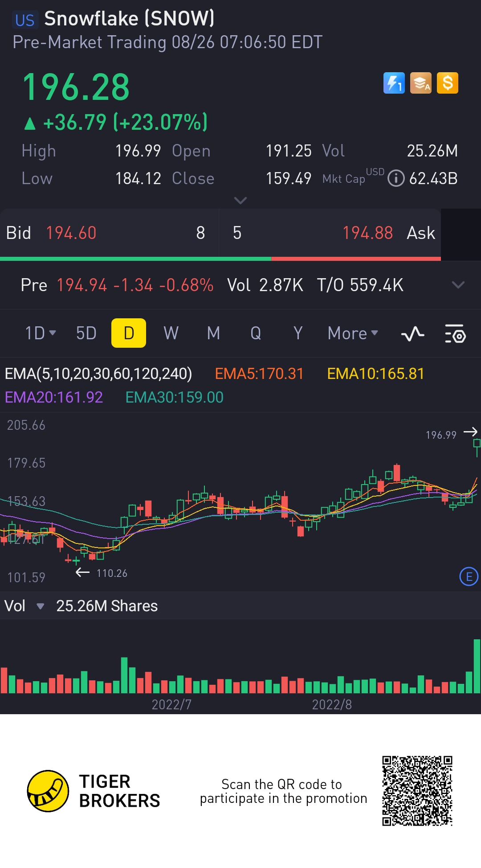This screenshot has height=868, width=481.
Task: Tap the tallest green volume bar at right
Action: (477, 666)
